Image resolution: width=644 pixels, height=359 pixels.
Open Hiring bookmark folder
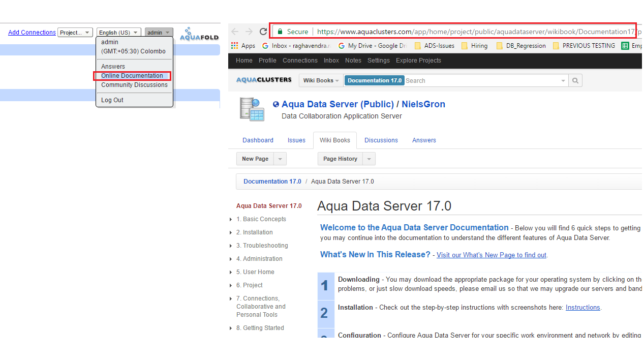474,46
